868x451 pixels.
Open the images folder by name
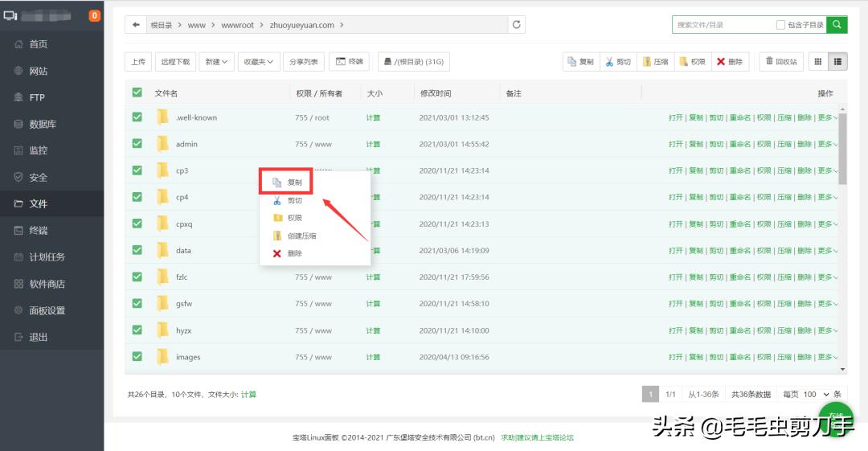coord(188,358)
